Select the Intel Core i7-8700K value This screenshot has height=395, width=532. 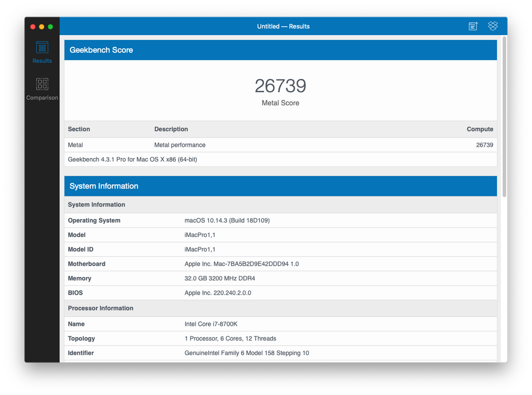tap(211, 324)
